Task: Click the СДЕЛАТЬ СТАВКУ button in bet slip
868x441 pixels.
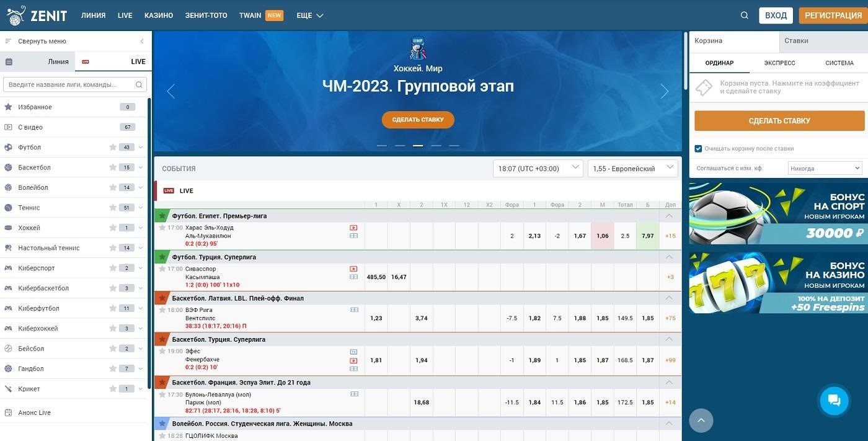Action: [x=779, y=121]
